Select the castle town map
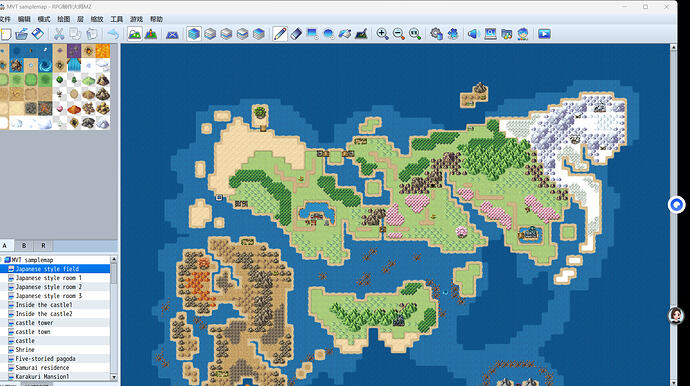The height and width of the screenshot is (386, 690). click(x=55, y=332)
